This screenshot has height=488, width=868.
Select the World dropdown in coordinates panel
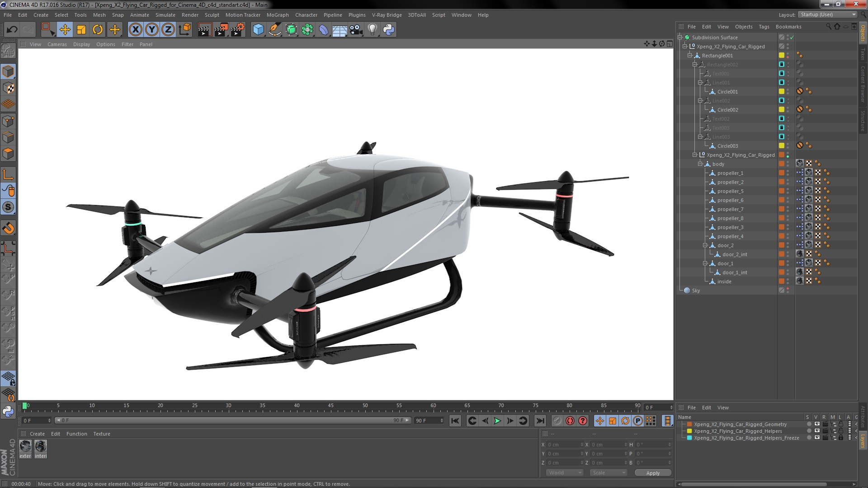(x=562, y=473)
